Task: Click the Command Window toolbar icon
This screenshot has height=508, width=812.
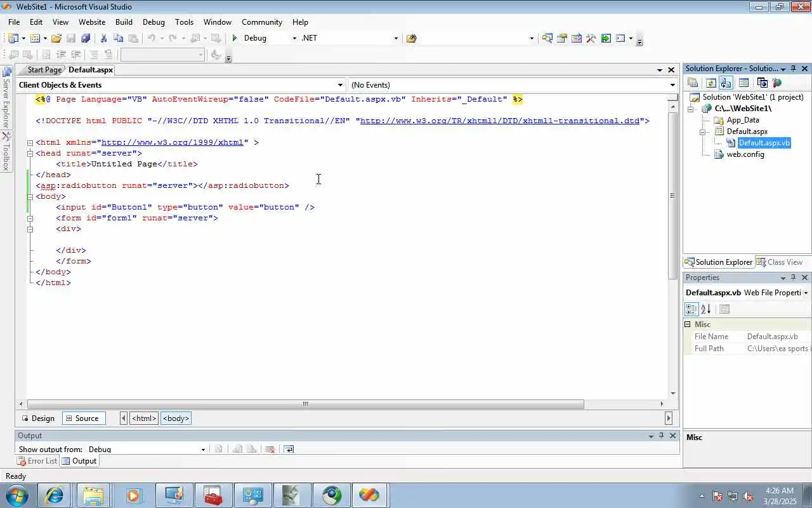Action: (x=620, y=38)
